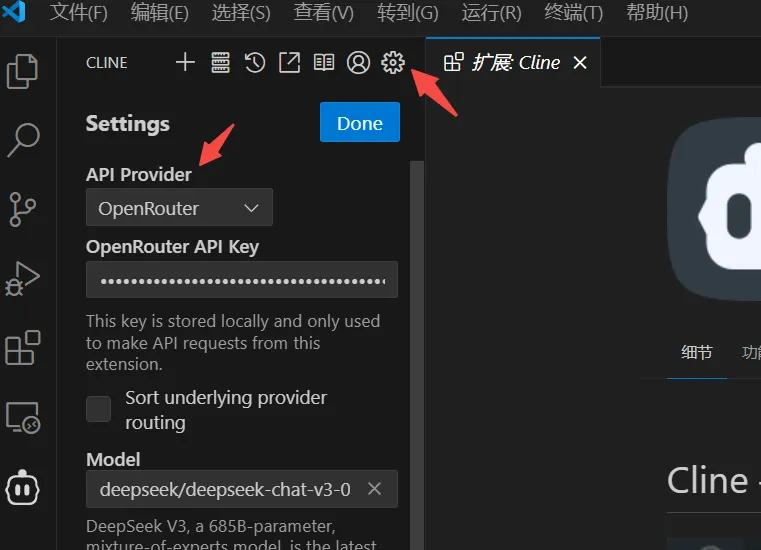The height and width of the screenshot is (550, 761).
Task: Click the CLINE panel title
Action: click(x=107, y=63)
